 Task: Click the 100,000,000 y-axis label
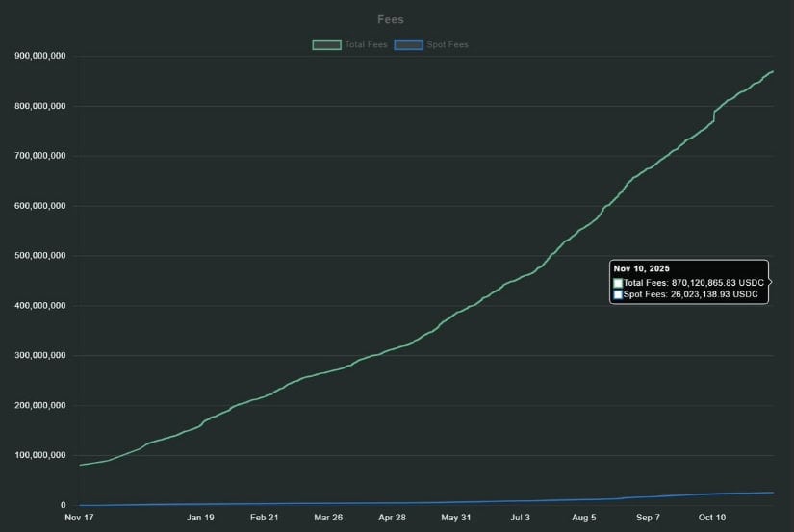click(40, 455)
